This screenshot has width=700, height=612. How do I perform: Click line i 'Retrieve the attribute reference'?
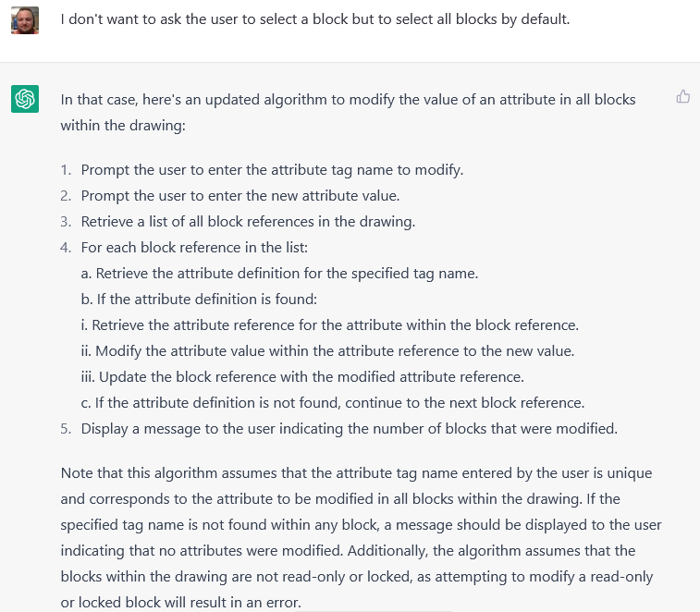[330, 325]
